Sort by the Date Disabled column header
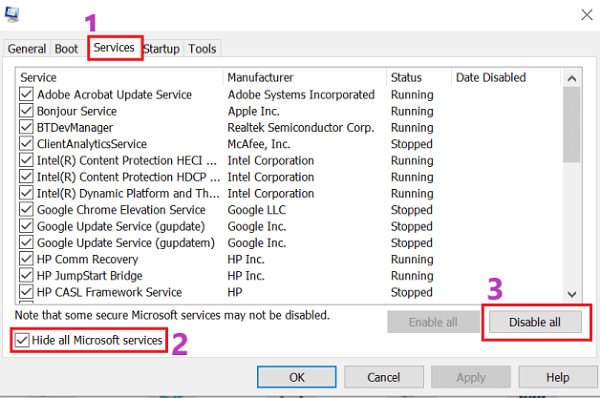 506,77
